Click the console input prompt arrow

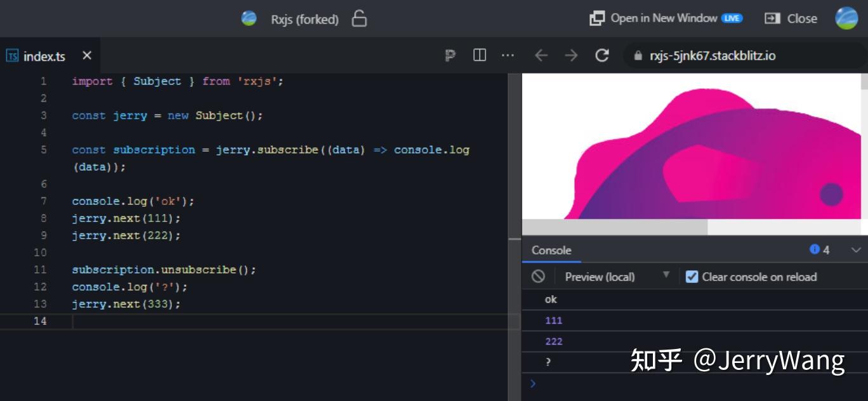(532, 383)
